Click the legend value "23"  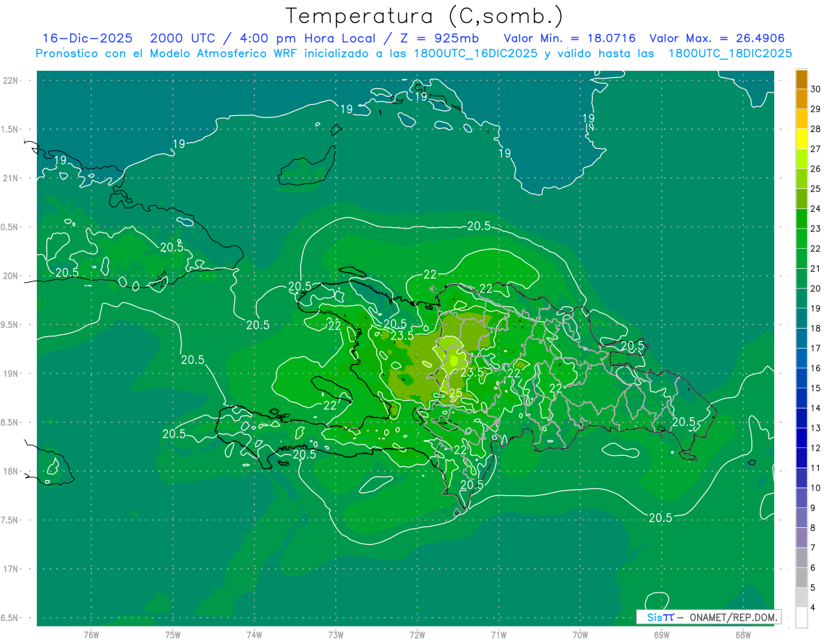[817, 229]
